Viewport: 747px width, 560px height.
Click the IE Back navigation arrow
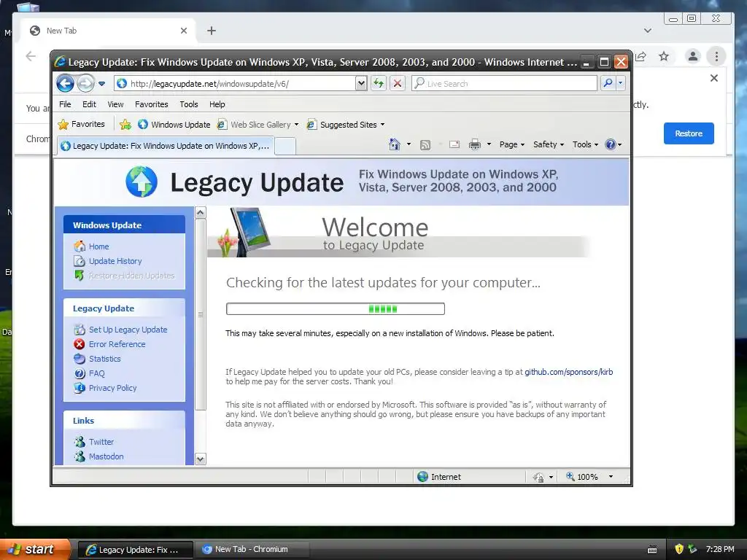pyautogui.click(x=65, y=83)
